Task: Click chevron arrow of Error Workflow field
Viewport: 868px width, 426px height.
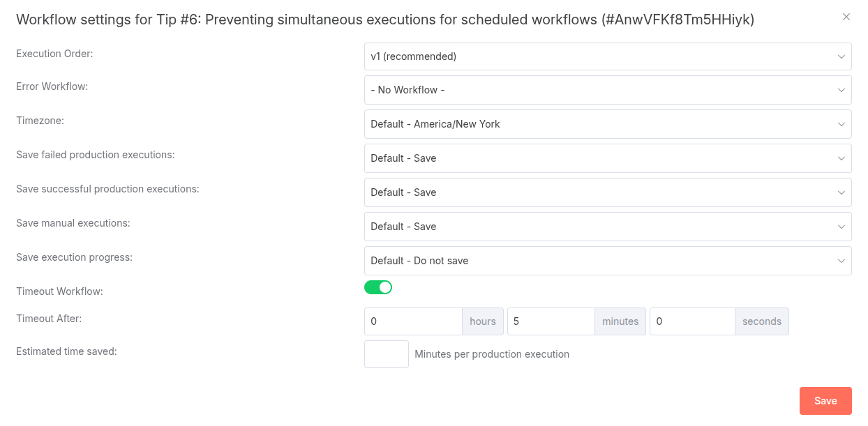Action: (x=841, y=90)
